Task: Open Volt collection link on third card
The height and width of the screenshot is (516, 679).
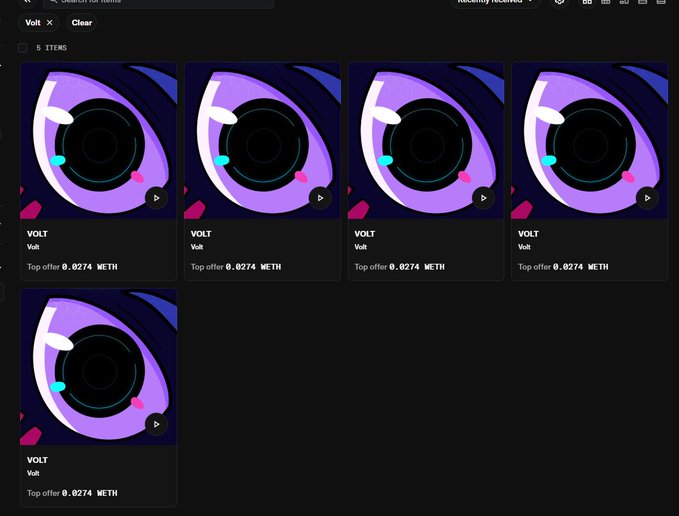Action: pos(360,247)
